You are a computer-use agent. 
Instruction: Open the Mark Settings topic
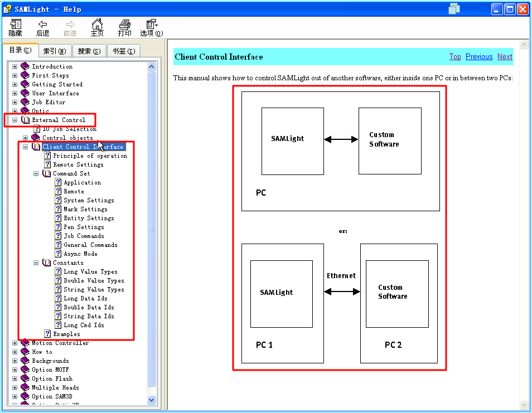pos(85,209)
